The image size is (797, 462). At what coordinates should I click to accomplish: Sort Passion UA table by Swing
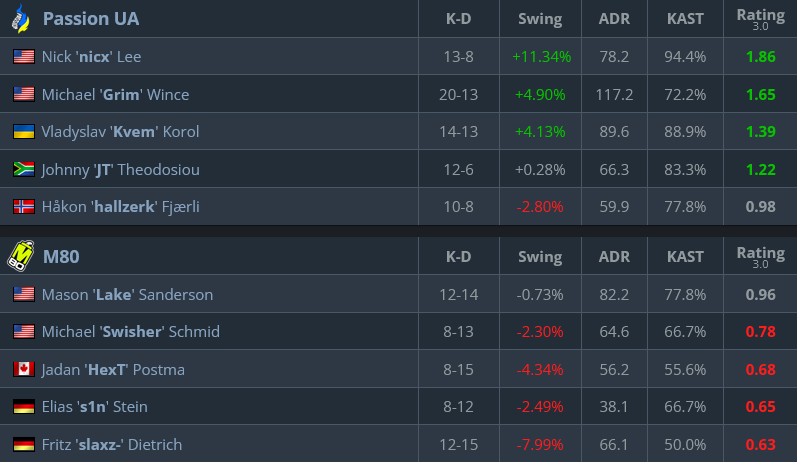tap(540, 19)
